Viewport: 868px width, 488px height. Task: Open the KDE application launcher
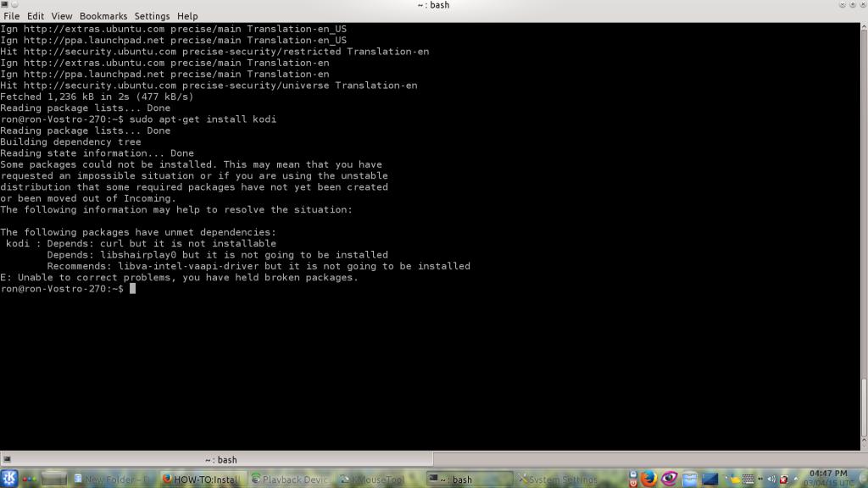pyautogui.click(x=9, y=479)
